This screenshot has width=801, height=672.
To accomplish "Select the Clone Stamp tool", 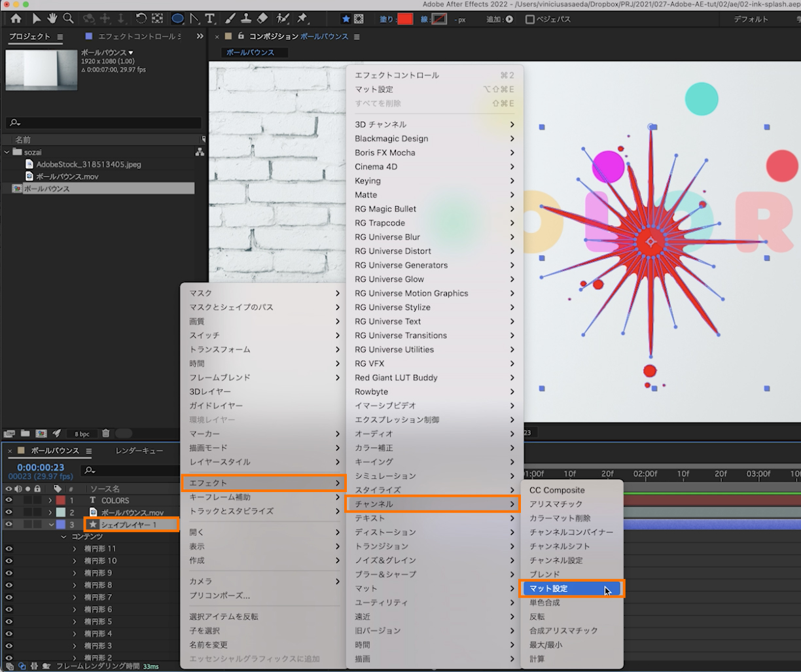I will 247,19.
